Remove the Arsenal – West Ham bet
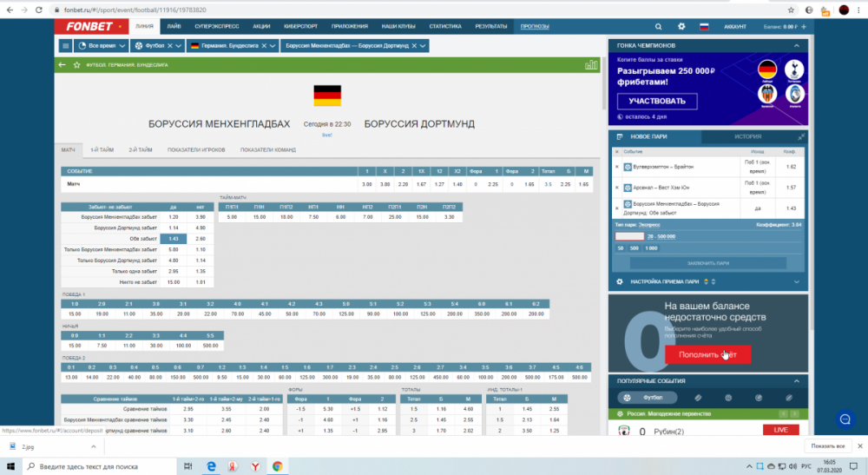 tap(617, 188)
